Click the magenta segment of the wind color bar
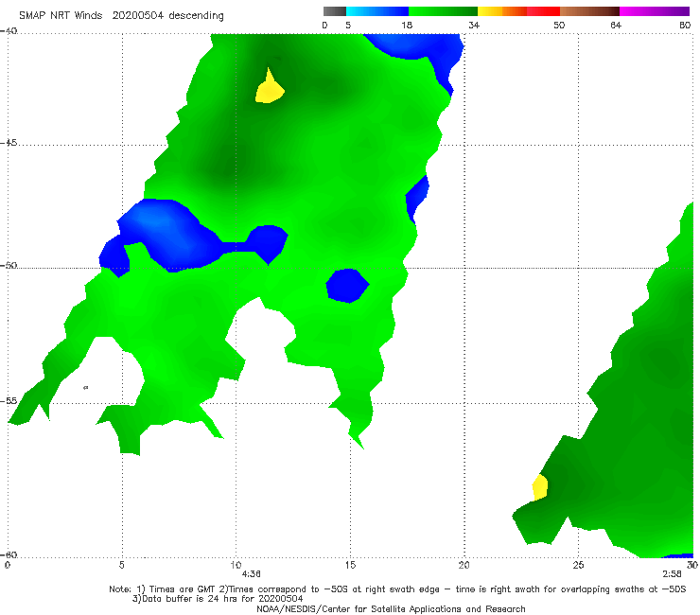 point(655,11)
